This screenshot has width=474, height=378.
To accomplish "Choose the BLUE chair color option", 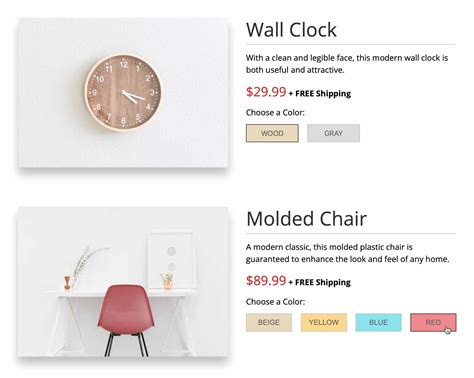I will pyautogui.click(x=378, y=322).
